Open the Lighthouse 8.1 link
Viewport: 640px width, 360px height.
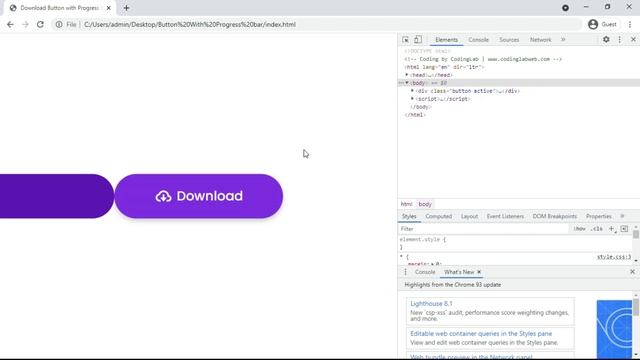[x=431, y=304]
